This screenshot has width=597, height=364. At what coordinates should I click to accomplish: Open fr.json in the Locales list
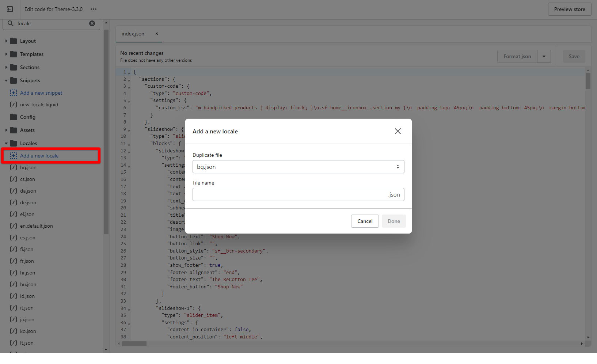click(27, 261)
